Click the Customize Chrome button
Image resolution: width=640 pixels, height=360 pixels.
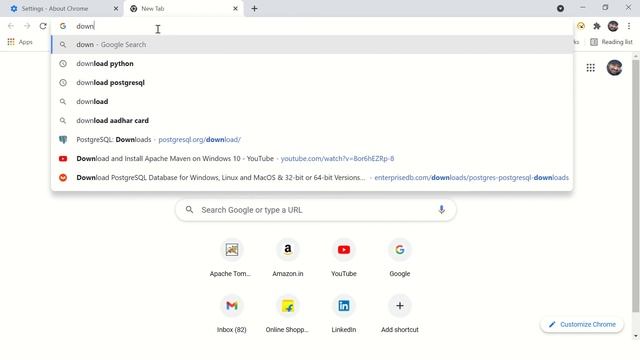582,324
